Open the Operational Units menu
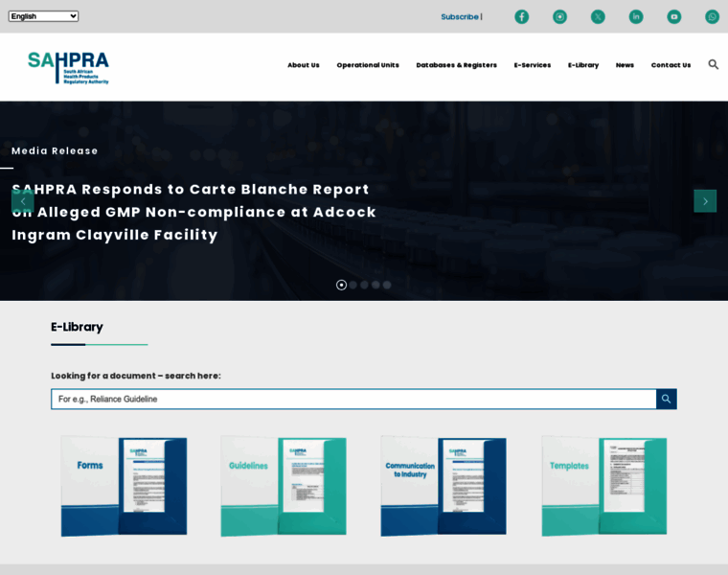Viewport: 728px width, 575px height. 368,65
